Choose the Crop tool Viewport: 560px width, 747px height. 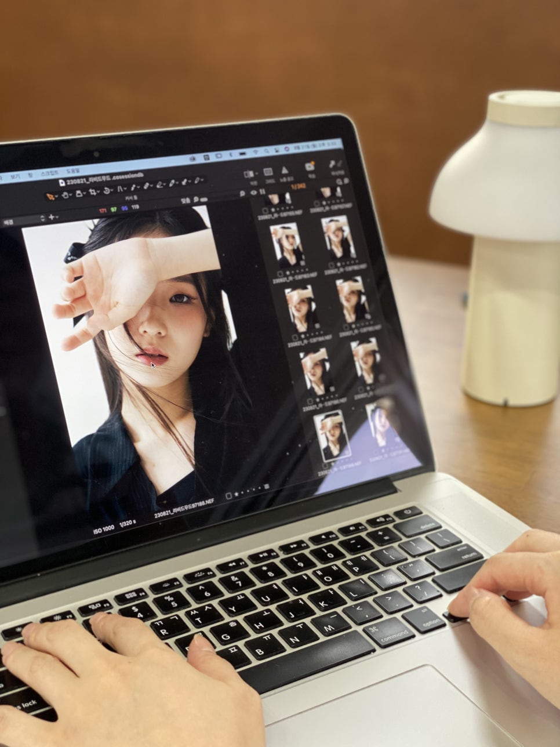pyautogui.click(x=93, y=193)
